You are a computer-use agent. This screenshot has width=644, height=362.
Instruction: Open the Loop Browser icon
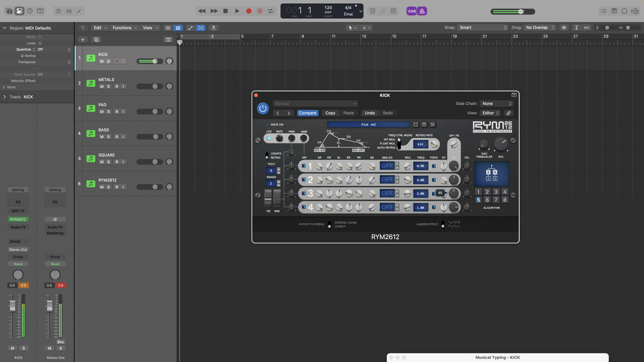click(625, 11)
